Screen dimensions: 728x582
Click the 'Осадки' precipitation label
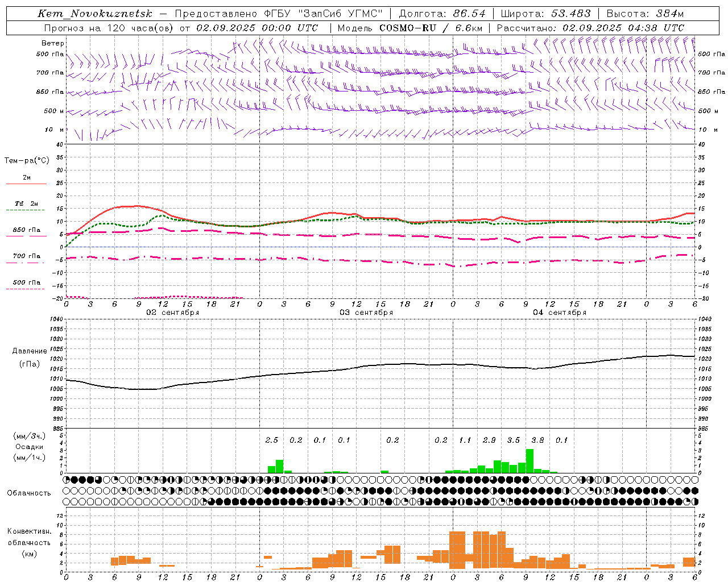pyautogui.click(x=30, y=447)
